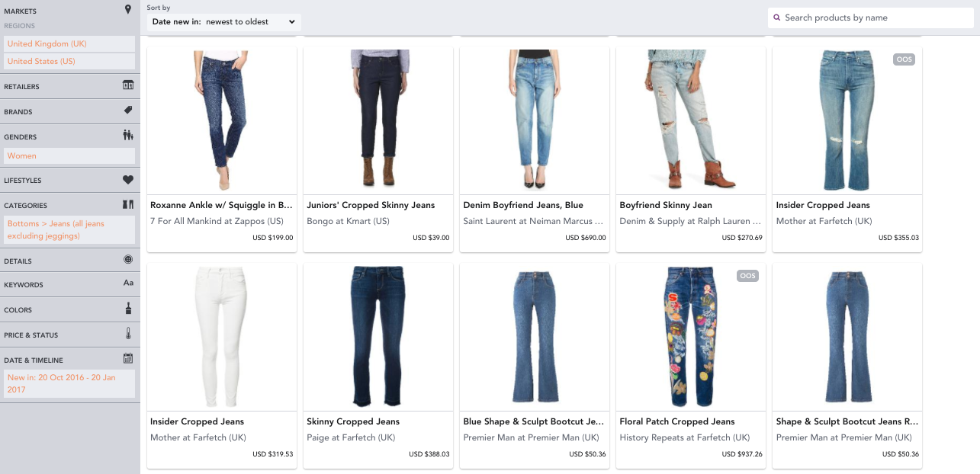Click the USD $39.00 price
Image resolution: width=980 pixels, height=474 pixels.
point(431,238)
